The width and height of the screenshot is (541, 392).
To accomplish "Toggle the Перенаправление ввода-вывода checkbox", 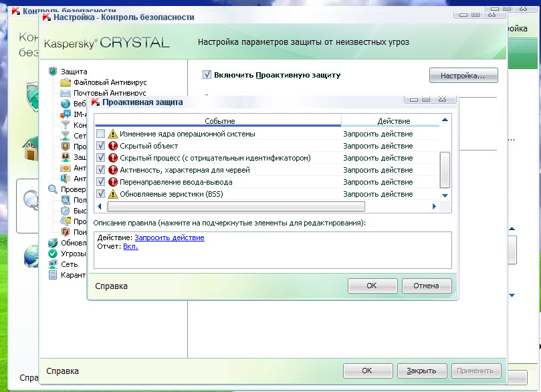I will [100, 182].
